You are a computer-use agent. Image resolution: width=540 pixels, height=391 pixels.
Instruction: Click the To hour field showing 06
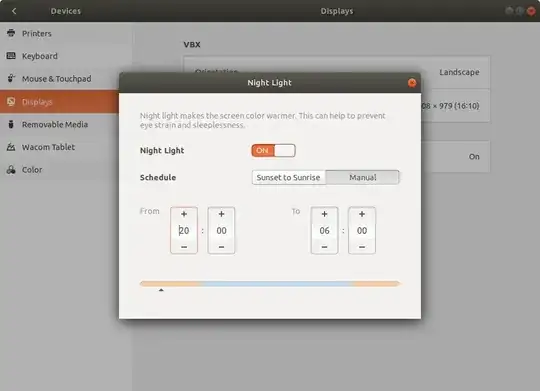[324, 230]
